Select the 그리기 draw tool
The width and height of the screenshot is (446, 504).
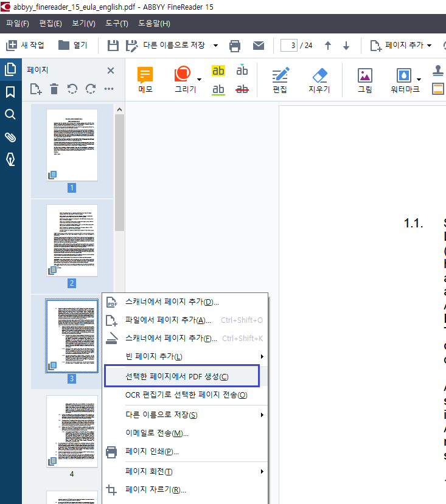click(x=184, y=80)
